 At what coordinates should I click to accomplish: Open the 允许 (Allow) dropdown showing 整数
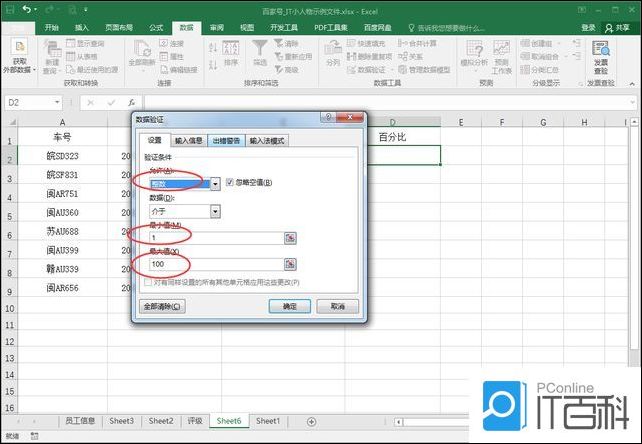coord(215,184)
